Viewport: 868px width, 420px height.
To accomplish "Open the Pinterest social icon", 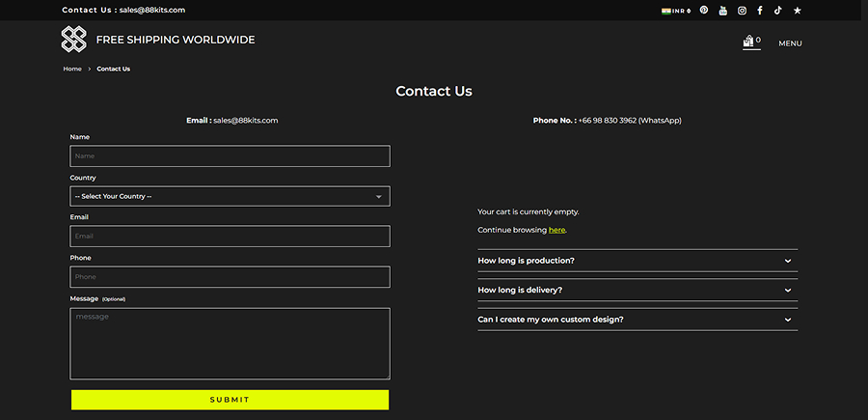I will [704, 11].
